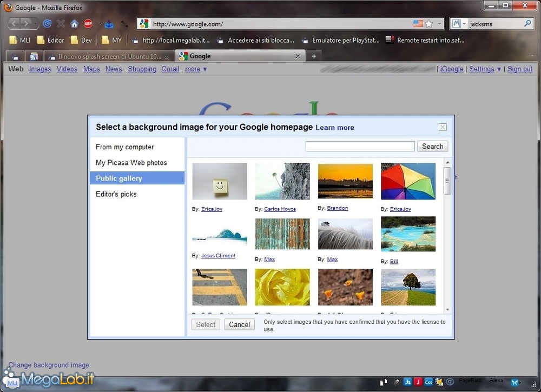Open the search engine selector dropdown
The height and width of the screenshot is (392, 541).
coord(464,24)
